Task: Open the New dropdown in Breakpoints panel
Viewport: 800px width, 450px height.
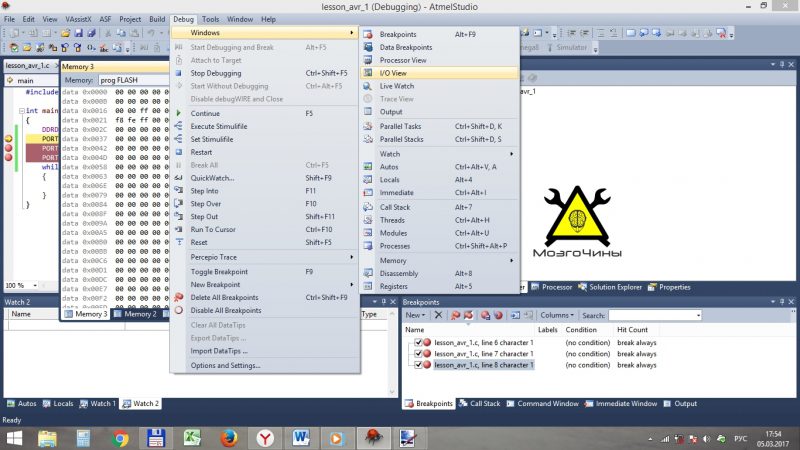Action: click(x=415, y=315)
